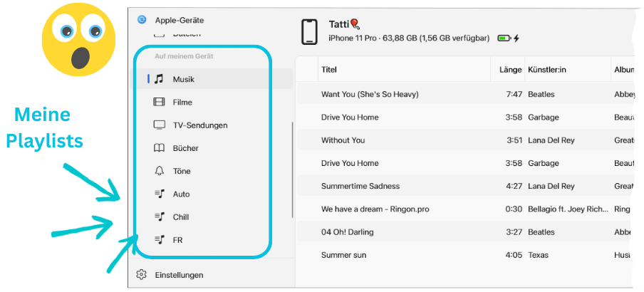Click the FR playlist icon
Image resolution: width=644 pixels, height=292 pixels.
160,240
